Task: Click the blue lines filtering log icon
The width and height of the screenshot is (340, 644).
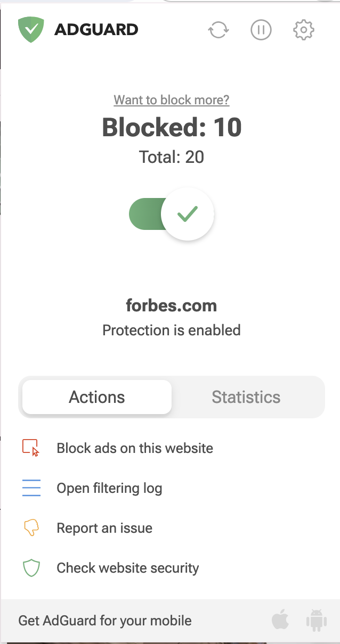Action: coord(31,488)
